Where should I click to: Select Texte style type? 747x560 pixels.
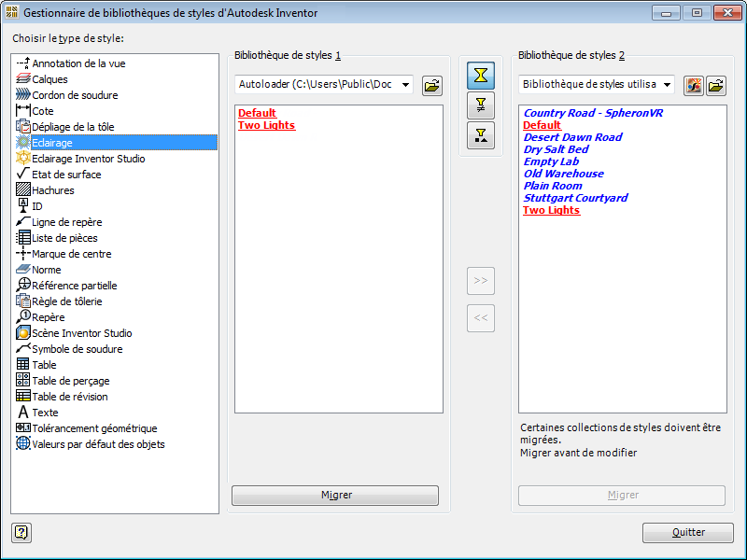37,413
